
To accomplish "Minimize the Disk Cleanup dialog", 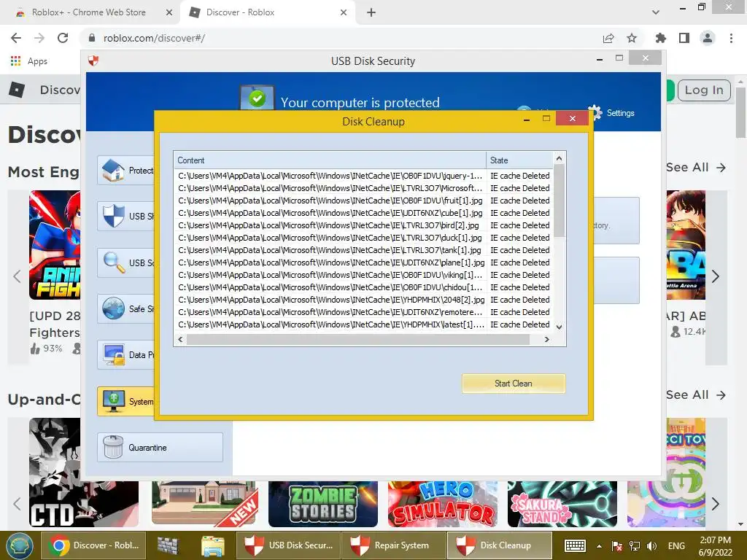I will click(527, 120).
